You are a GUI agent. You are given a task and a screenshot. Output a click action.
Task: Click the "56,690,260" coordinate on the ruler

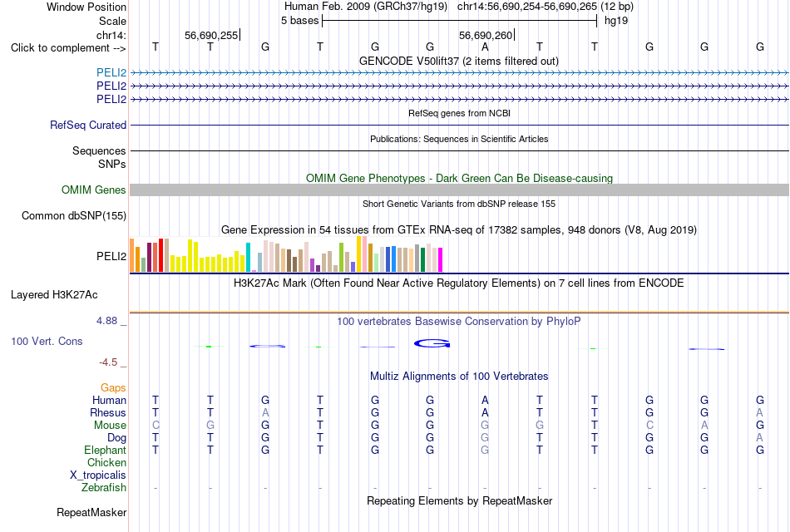486,35
